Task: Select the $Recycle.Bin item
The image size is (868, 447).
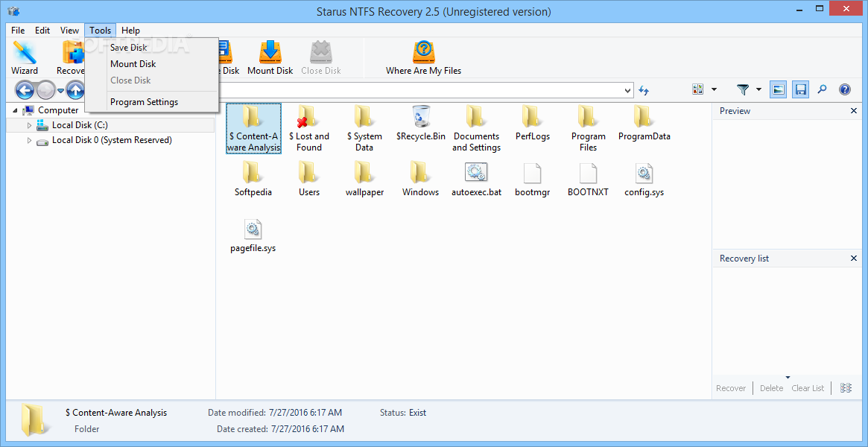Action: tap(421, 123)
